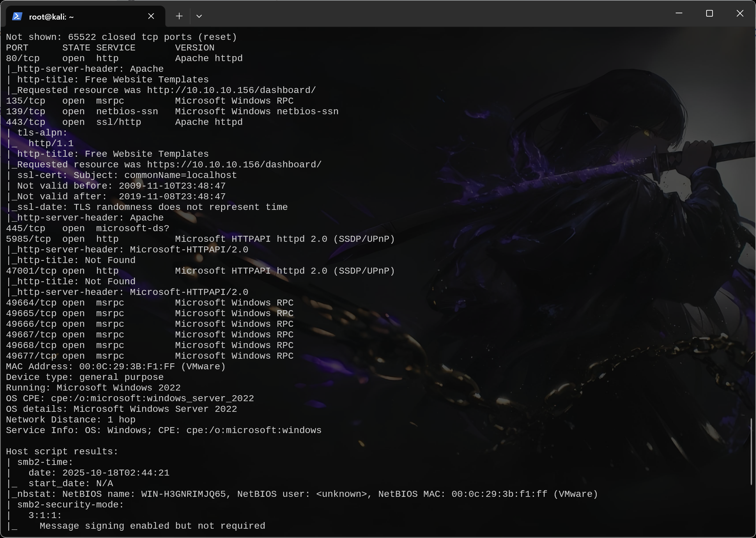Click the 445/tcp microsoft-ds? line
This screenshot has width=756, height=538.
click(x=88, y=228)
